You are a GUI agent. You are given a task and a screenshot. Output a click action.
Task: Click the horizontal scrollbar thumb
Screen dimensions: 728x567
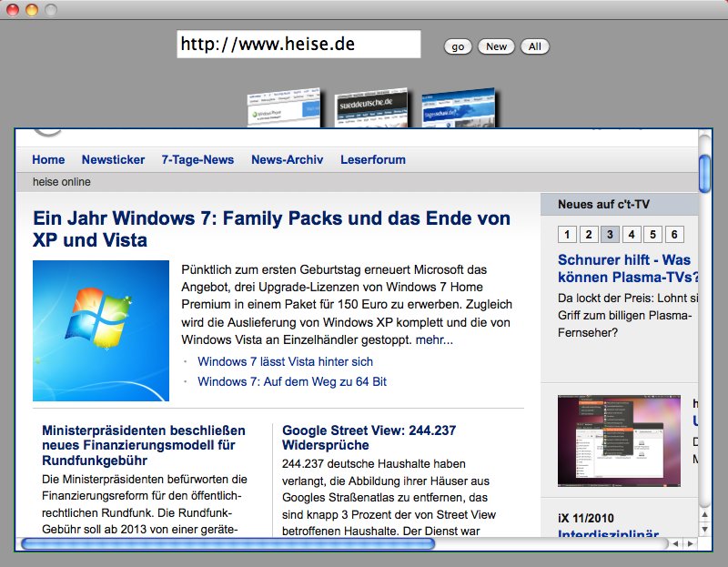(228, 543)
